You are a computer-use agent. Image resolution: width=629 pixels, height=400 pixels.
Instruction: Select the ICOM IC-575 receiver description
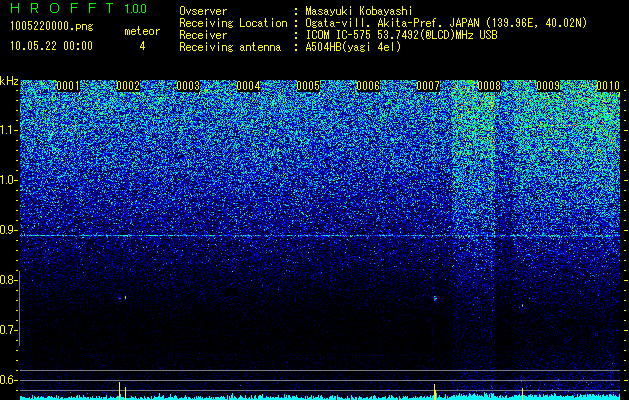pyautogui.click(x=401, y=35)
